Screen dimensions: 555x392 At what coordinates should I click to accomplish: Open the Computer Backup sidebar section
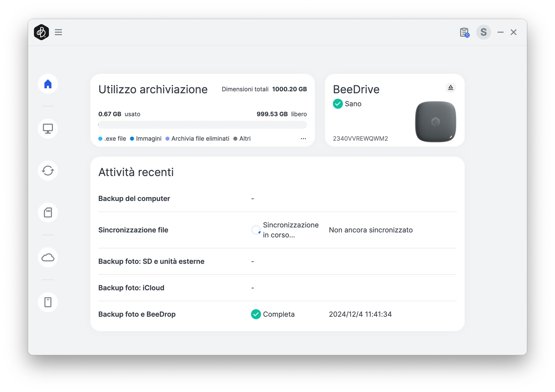48,129
